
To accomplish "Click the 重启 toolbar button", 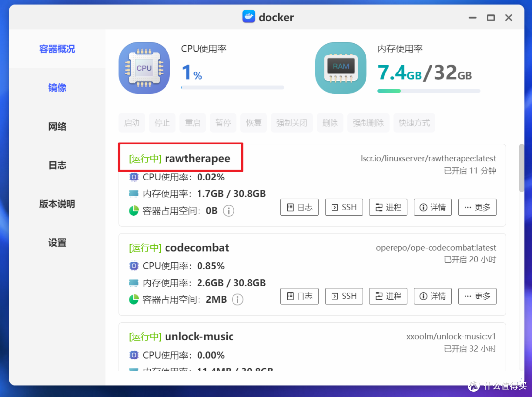I will [193, 123].
